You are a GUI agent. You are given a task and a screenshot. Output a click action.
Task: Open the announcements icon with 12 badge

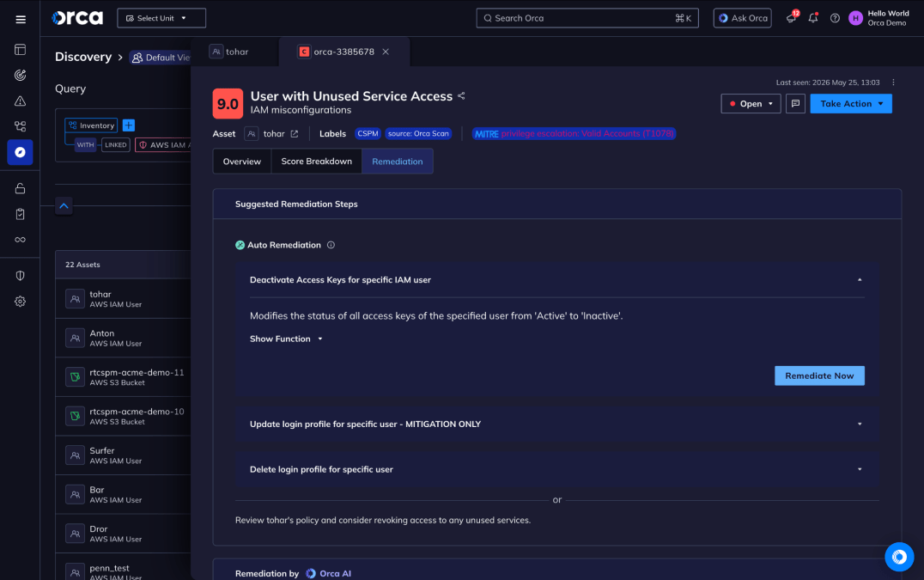point(792,18)
